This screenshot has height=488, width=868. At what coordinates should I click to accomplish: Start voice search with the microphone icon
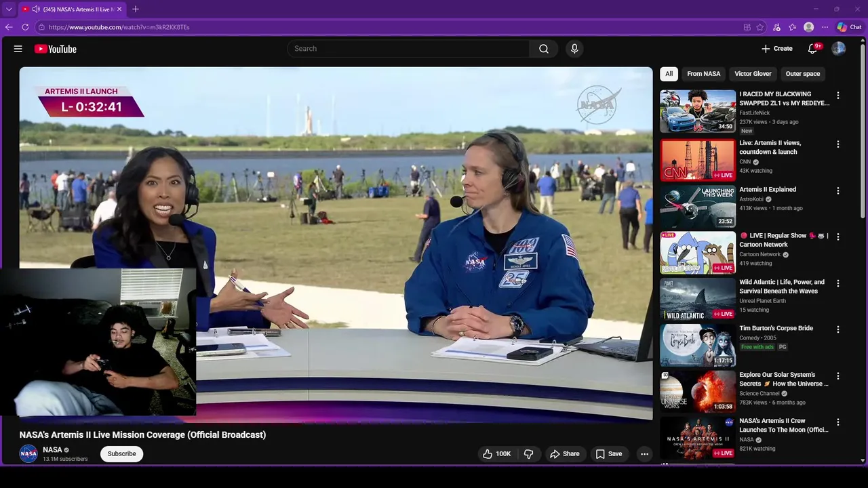tap(574, 49)
